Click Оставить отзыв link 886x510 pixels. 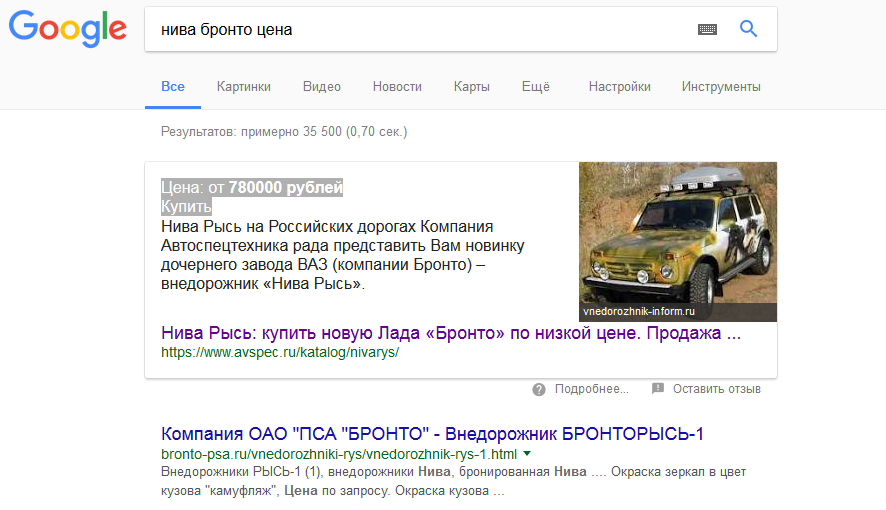[716, 389]
